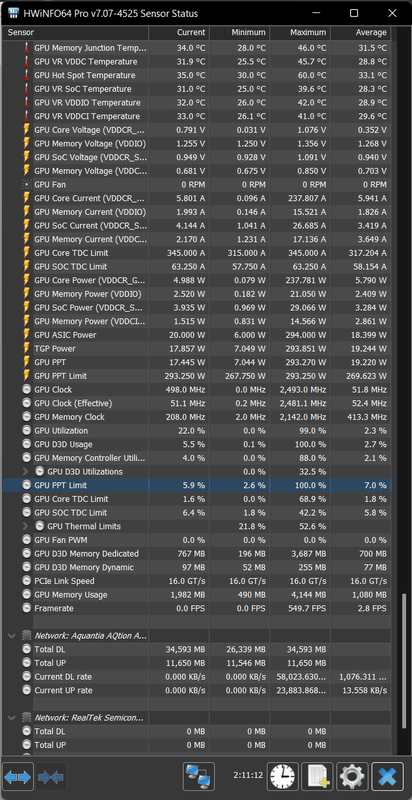Select the GPU Core Voltage row

coord(197,130)
